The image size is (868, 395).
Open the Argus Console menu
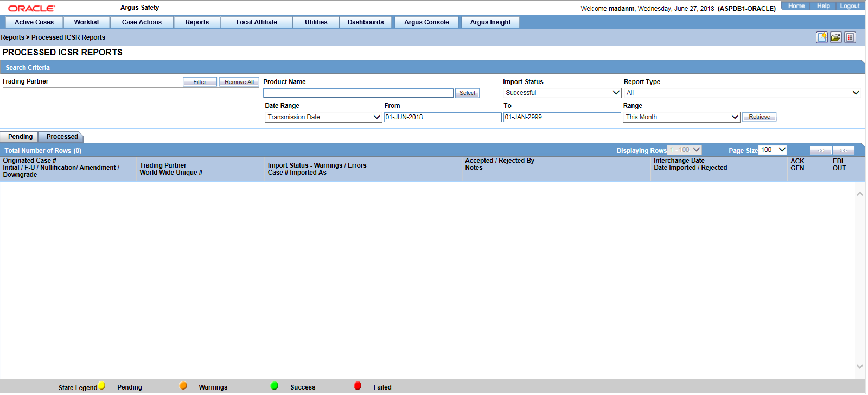point(426,22)
